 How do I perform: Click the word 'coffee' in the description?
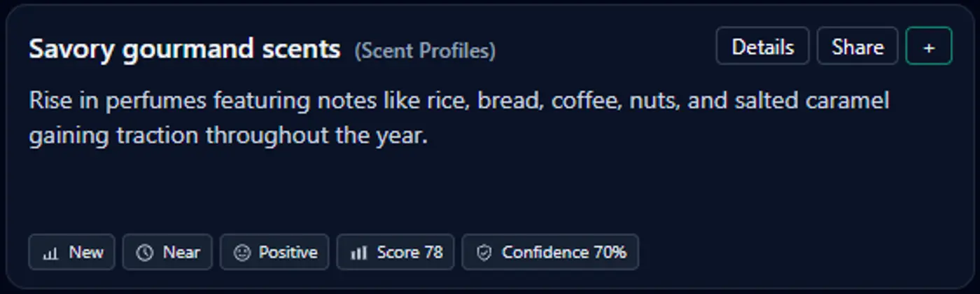point(579,101)
